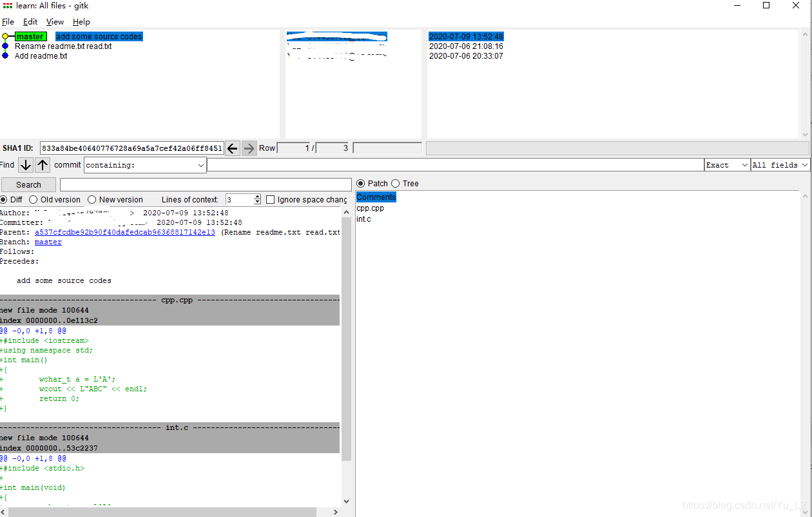Select int.c in the file list
The image size is (812, 517).
coord(363,219)
